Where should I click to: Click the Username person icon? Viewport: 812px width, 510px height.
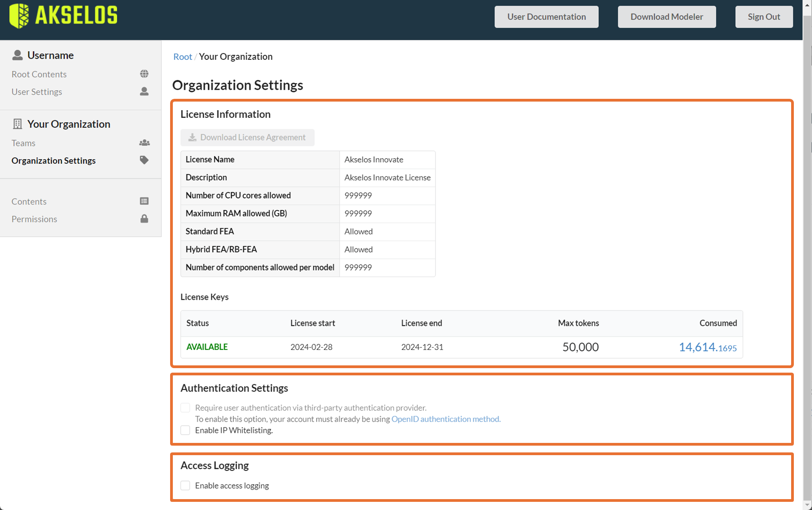coord(17,55)
